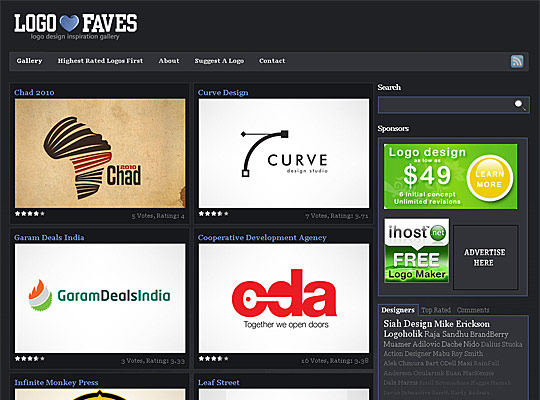Select designer Action Designer

407,354
